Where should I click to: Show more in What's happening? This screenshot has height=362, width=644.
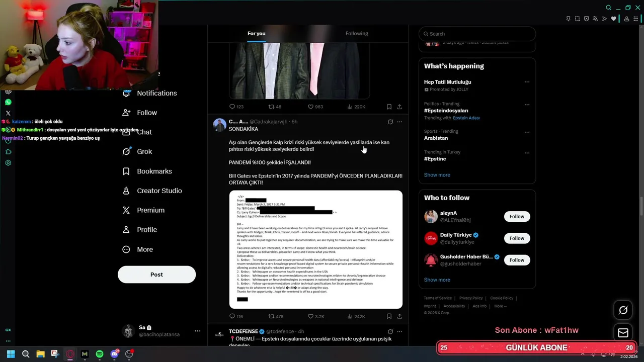pos(437,175)
